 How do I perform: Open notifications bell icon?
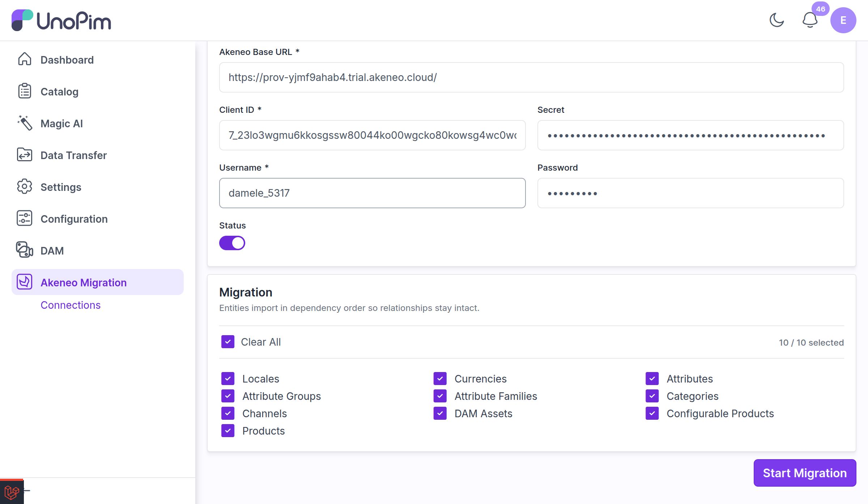810,20
